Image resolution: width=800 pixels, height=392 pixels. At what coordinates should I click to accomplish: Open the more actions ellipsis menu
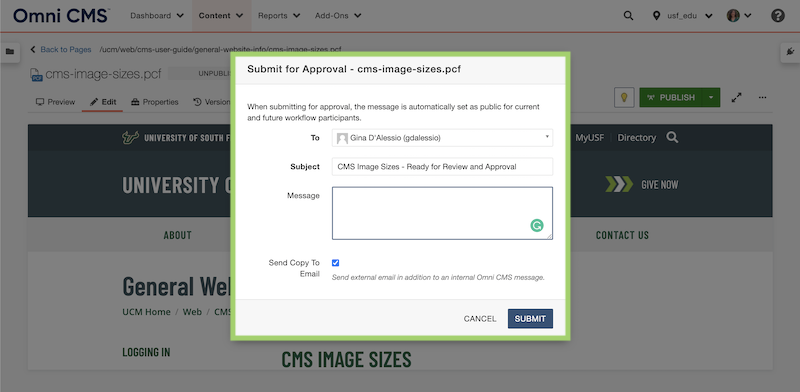pos(762,97)
